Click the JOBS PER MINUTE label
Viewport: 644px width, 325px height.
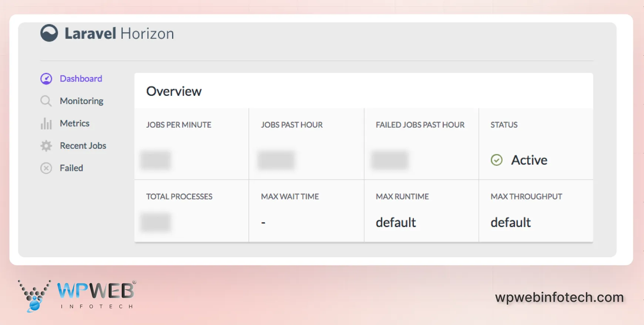pyautogui.click(x=179, y=125)
